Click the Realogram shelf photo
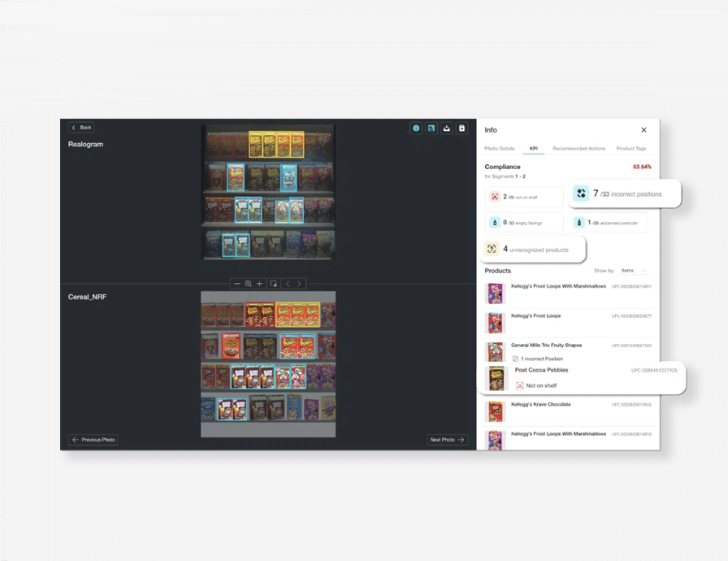Screen dimensions: 728x561 tap(268, 192)
